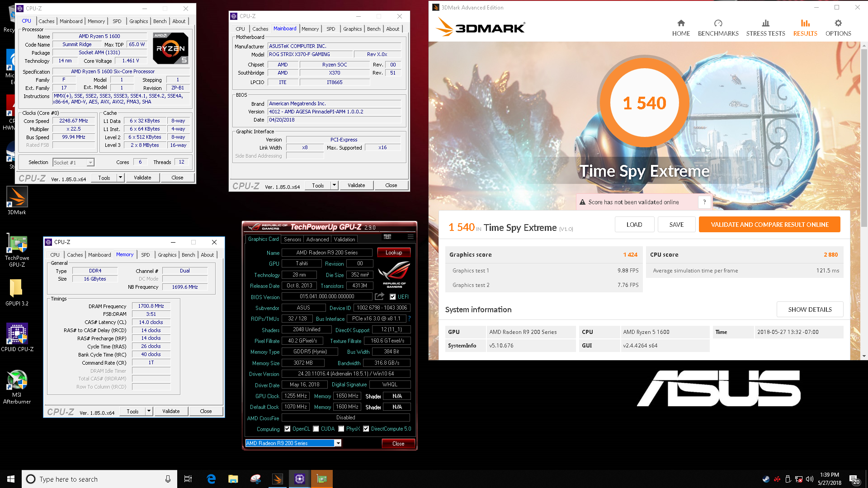Open the BENCHMARKS section in 3DMark
This screenshot has width=868, height=488.
coord(718,28)
